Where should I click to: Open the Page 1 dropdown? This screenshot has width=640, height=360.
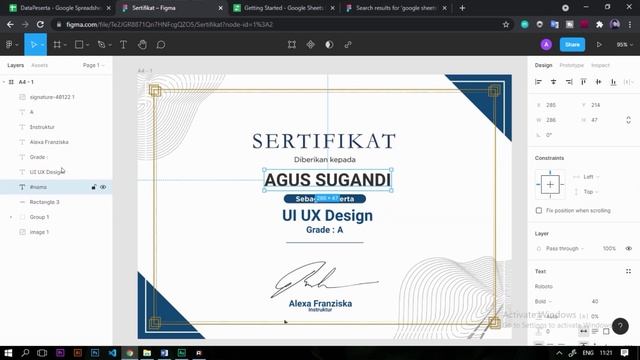[x=93, y=65]
